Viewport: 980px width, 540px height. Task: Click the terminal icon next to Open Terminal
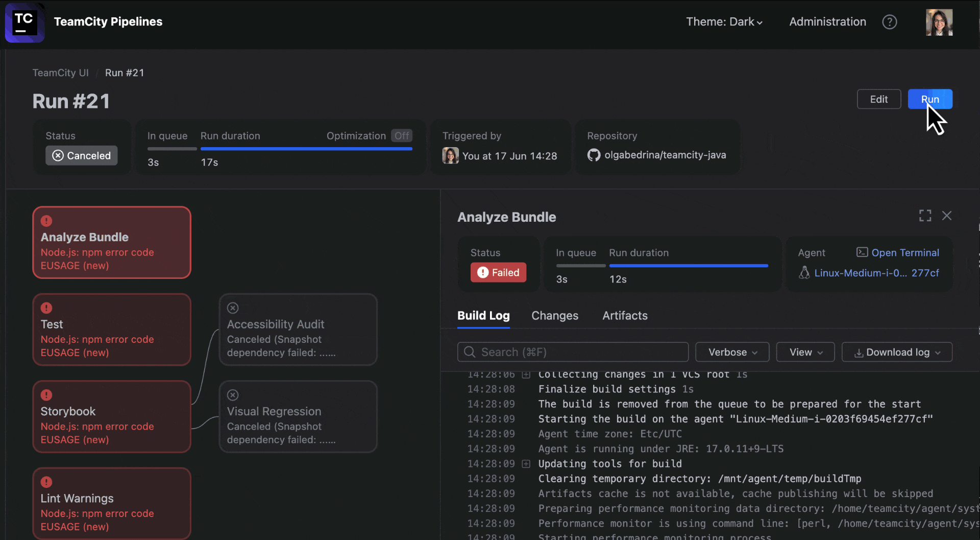pos(862,252)
